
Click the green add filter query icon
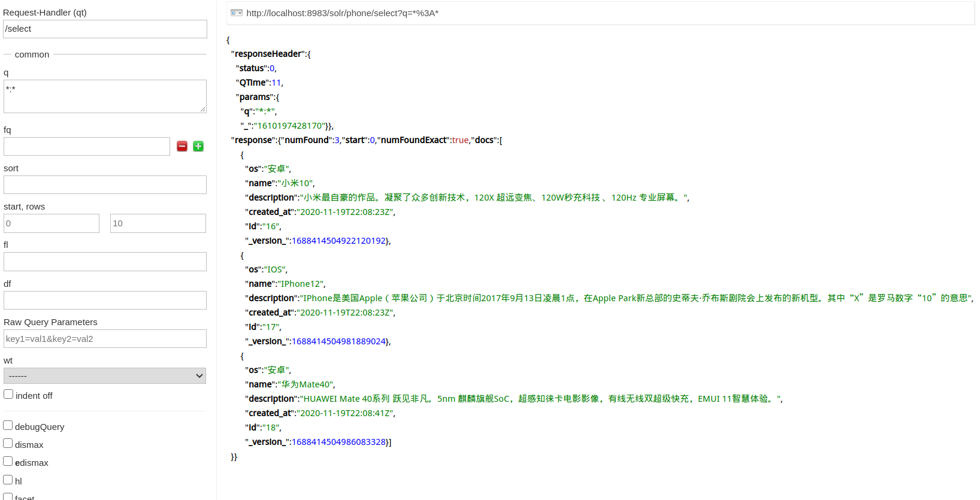point(198,146)
